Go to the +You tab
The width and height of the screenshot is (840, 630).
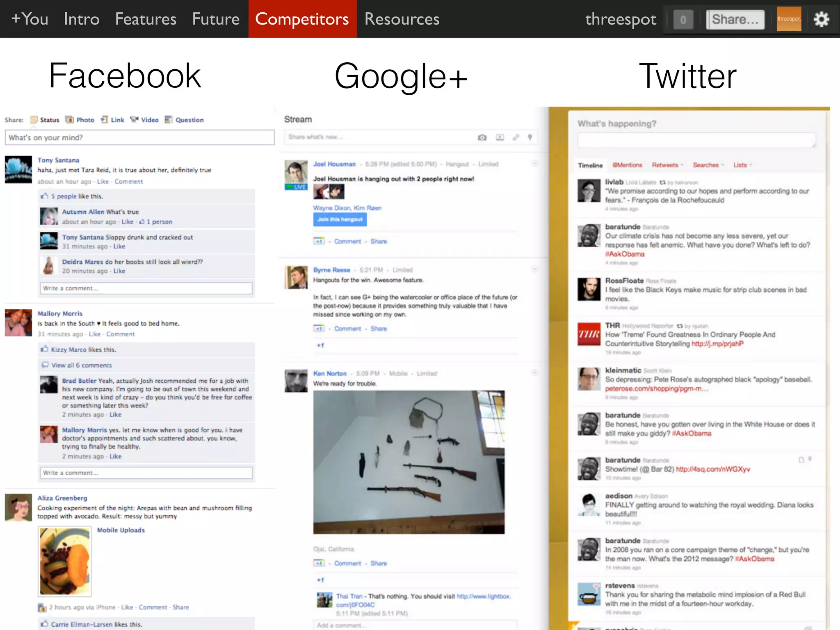[x=30, y=19]
